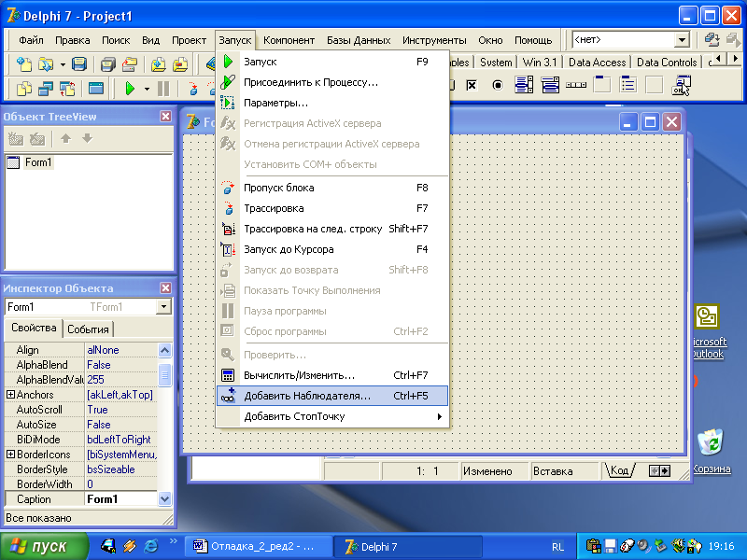
Task: Click the Save current desktop icon
Action: [x=712, y=39]
